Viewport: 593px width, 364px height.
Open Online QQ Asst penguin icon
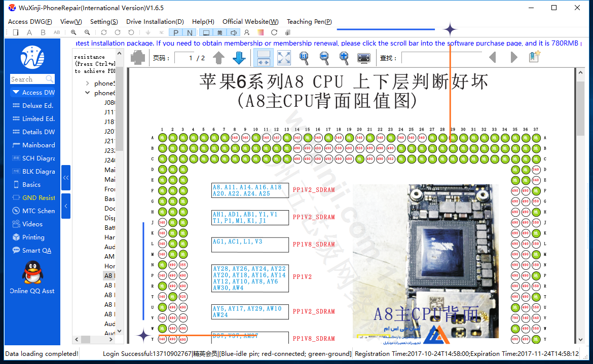pyautogui.click(x=32, y=272)
